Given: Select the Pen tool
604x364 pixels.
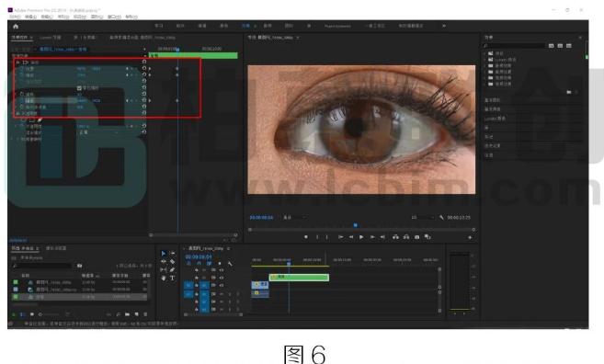Looking at the screenshot, I should click(x=172, y=270).
